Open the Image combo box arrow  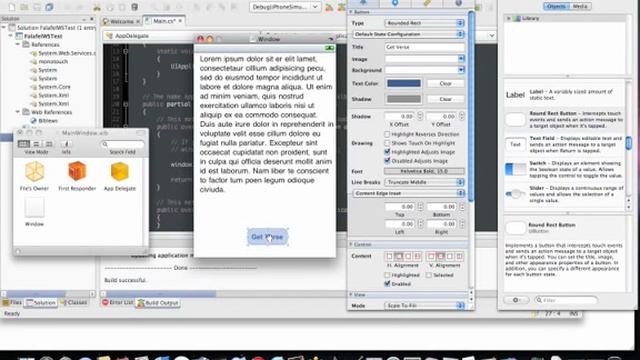(461, 59)
